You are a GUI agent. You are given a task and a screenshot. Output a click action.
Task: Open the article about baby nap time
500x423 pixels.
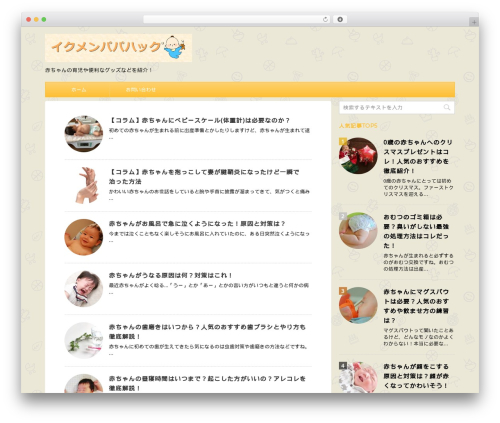207,383
